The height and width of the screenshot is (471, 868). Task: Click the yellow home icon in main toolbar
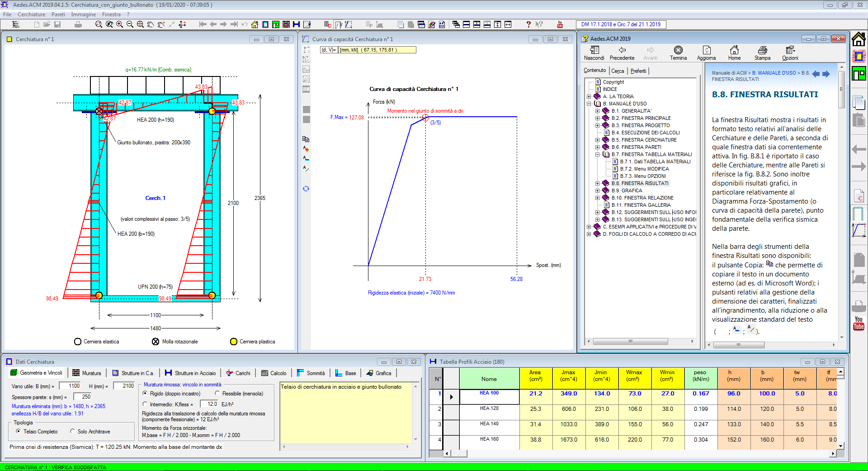click(x=255, y=24)
